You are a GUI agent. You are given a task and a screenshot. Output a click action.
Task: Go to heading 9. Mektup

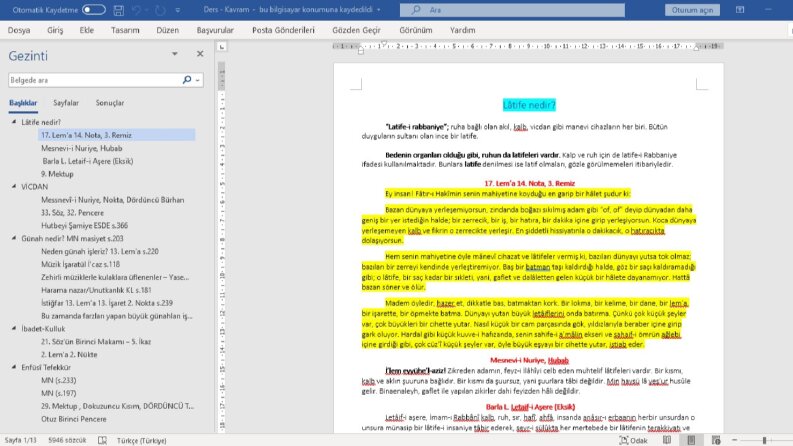click(57, 174)
